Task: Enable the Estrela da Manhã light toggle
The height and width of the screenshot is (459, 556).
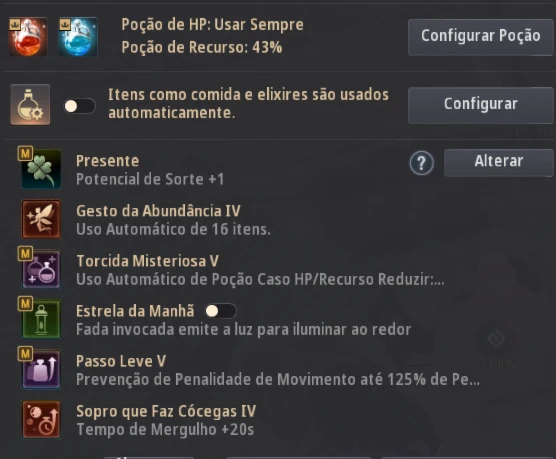Action: pos(221,311)
